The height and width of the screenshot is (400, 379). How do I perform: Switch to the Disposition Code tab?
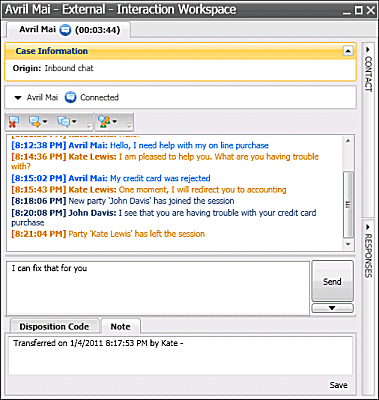pos(54,326)
